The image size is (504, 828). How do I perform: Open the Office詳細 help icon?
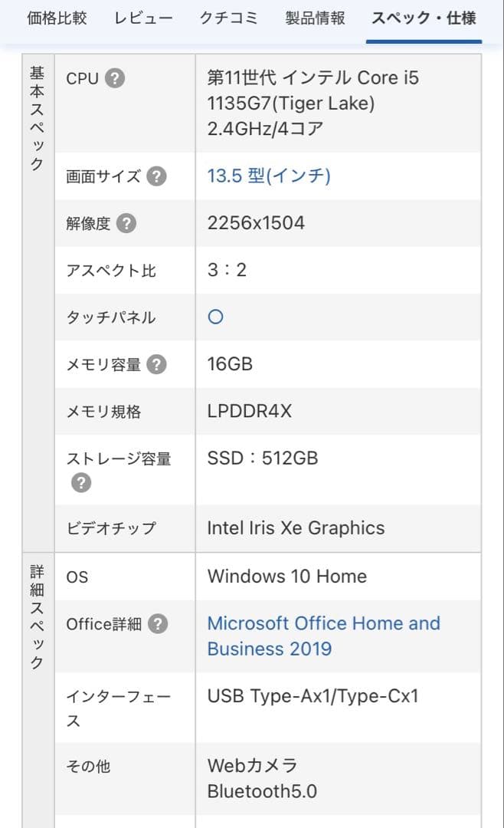(156, 624)
